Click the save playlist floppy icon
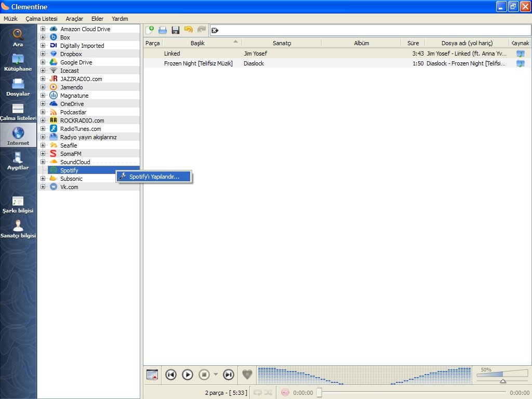 pos(176,30)
